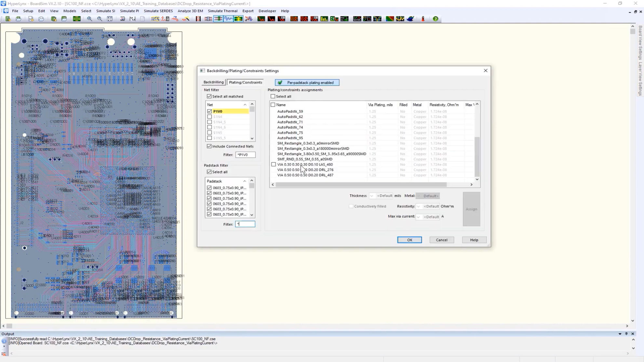Click the Net column sort arrow

[x=245, y=105]
